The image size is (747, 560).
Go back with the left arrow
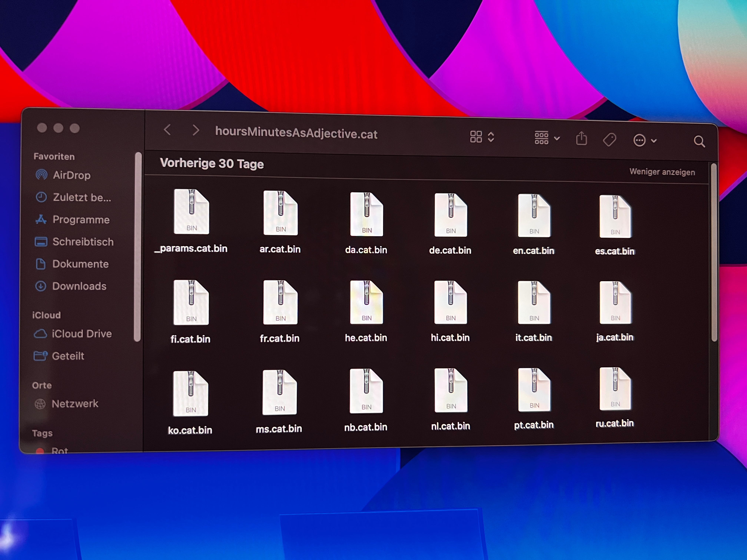point(167,130)
